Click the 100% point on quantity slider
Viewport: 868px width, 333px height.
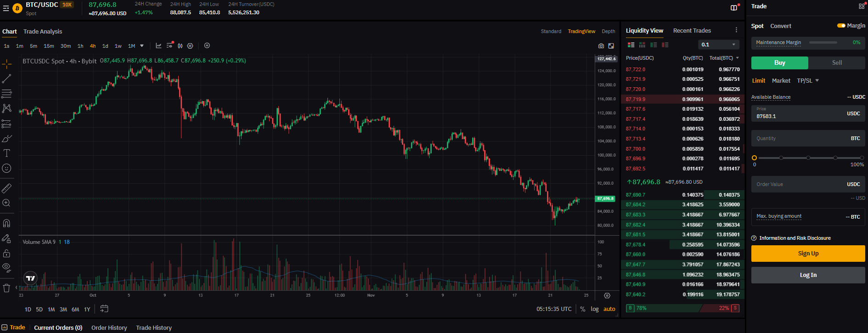[862, 158]
